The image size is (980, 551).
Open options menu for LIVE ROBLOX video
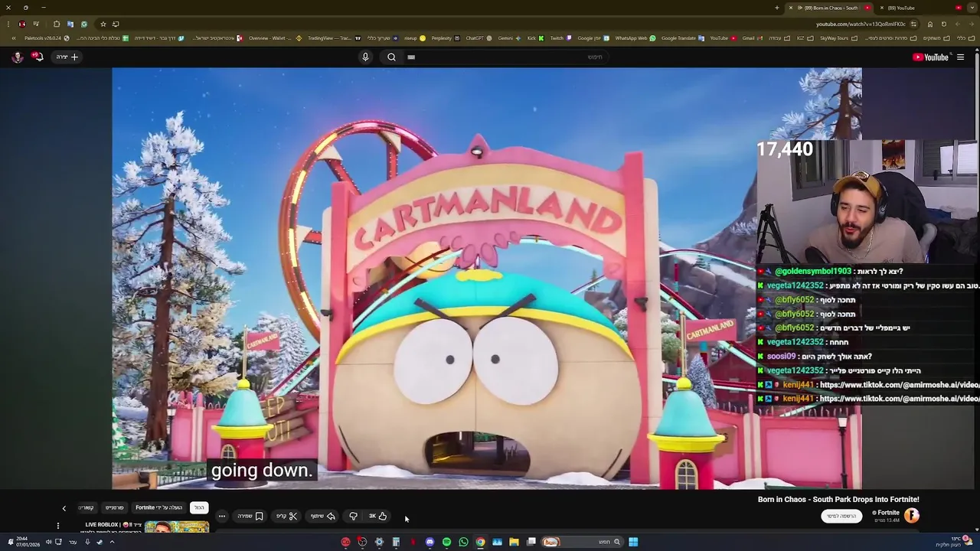tap(57, 526)
